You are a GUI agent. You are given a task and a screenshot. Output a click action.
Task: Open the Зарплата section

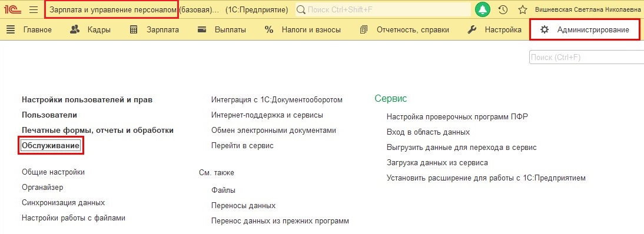point(154,29)
